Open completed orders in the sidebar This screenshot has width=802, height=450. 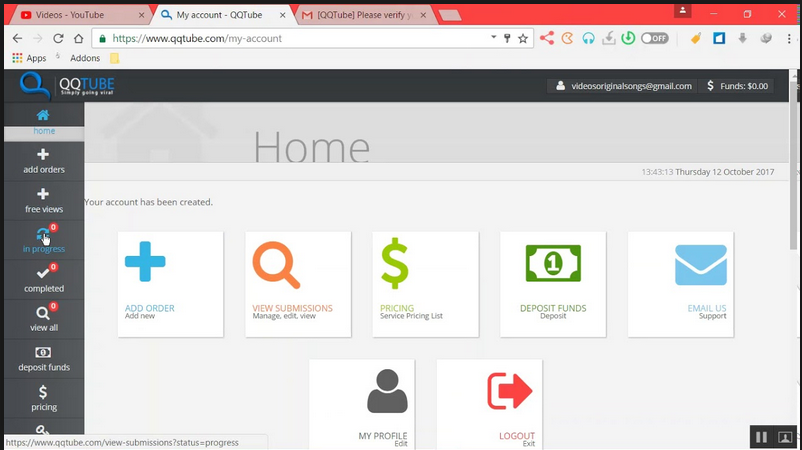pos(43,280)
